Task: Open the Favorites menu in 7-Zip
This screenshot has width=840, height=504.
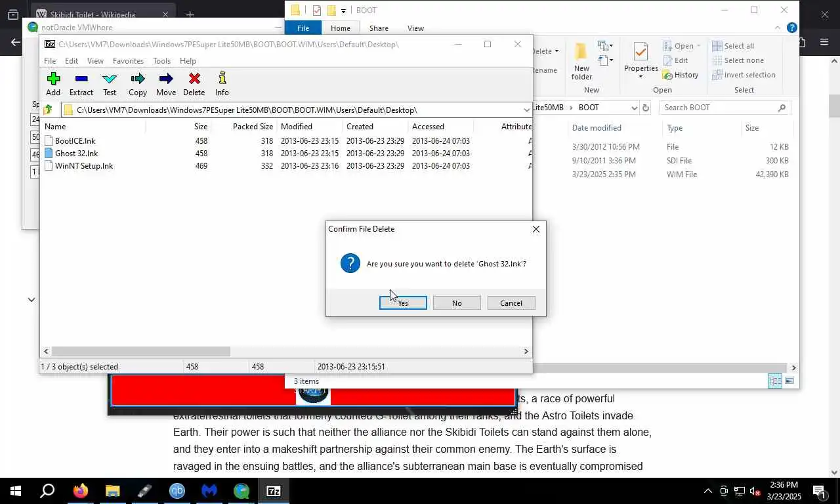Action: point(128,61)
